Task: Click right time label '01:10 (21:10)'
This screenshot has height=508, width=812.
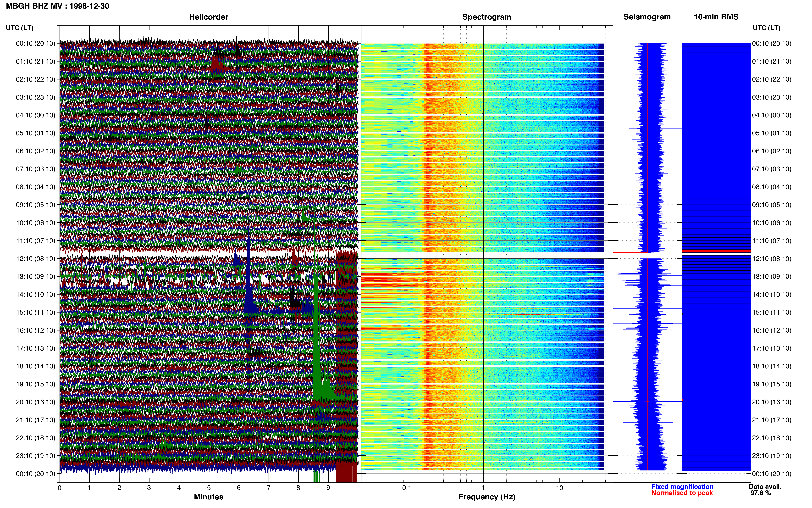Action: (x=772, y=61)
